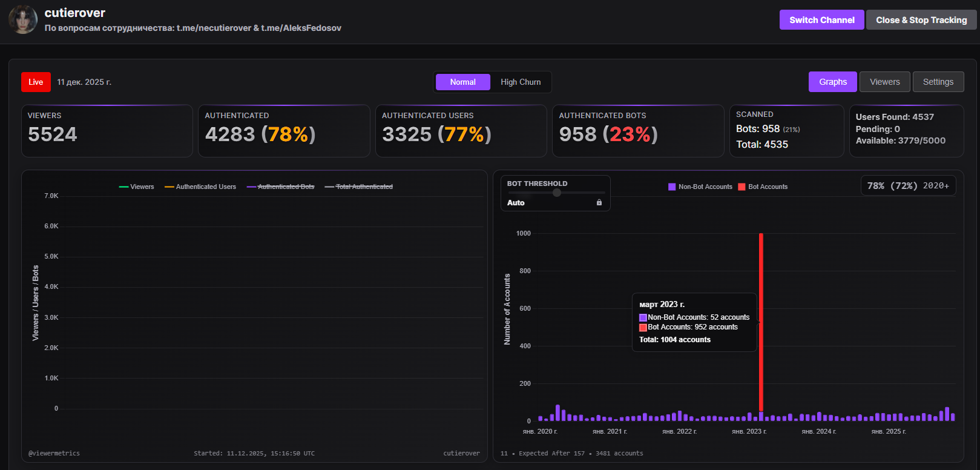The width and height of the screenshot is (980, 470).
Task: Click the cutierover channel name heading
Action: (75, 13)
